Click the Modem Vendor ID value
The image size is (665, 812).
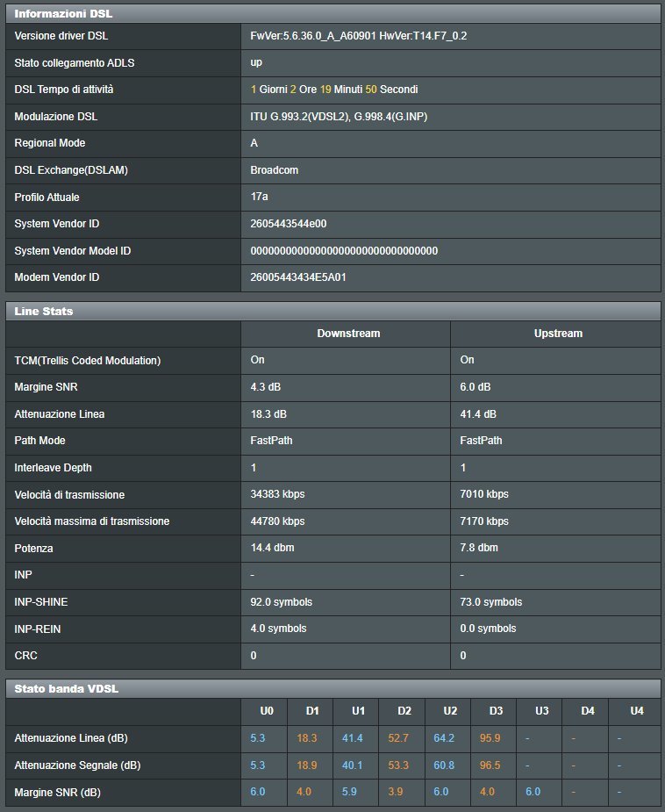tap(298, 277)
